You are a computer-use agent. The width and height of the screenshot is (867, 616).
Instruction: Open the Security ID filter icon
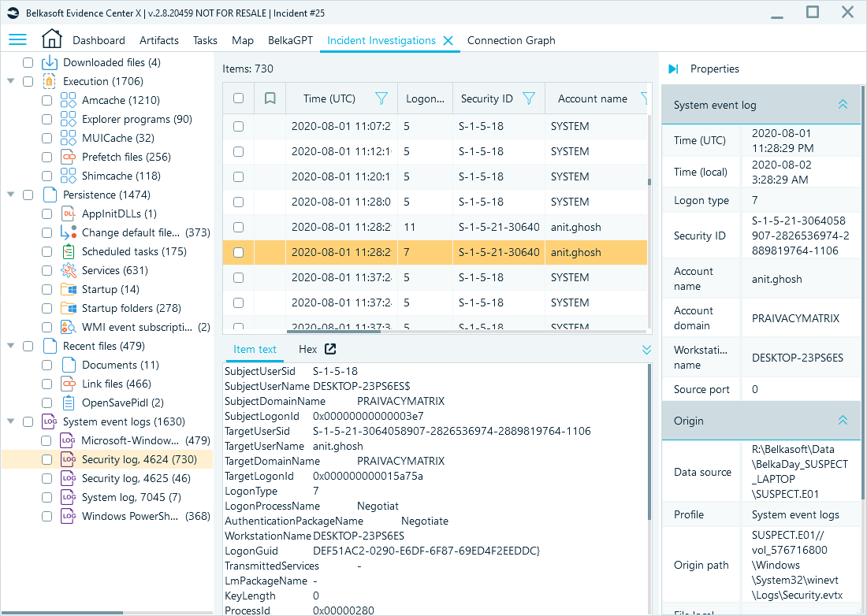point(529,98)
